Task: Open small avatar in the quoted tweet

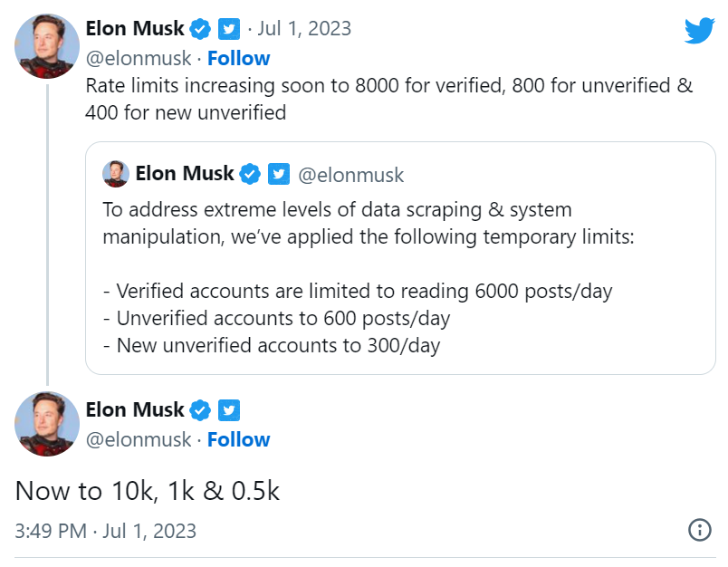Action: tap(116, 174)
